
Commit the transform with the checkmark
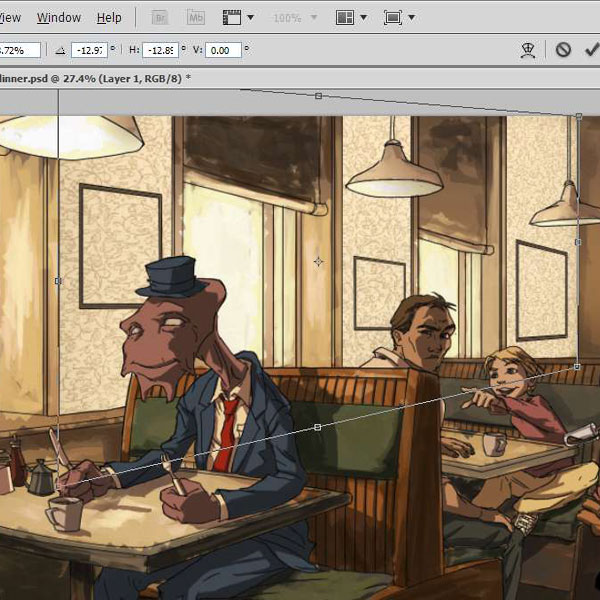(592, 50)
